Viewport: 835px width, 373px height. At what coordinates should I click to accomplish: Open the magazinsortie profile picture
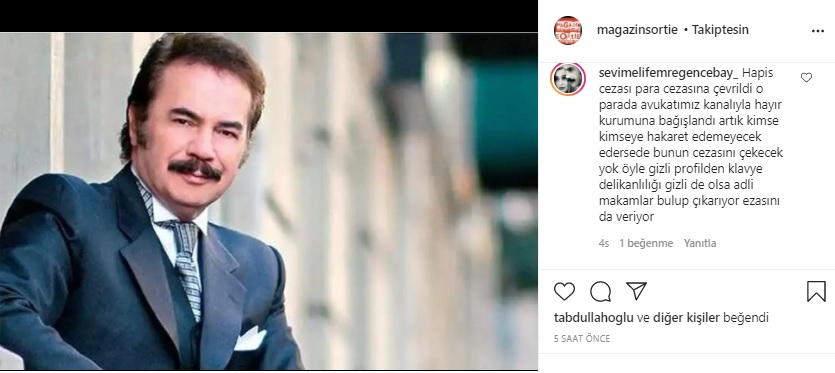[568, 30]
